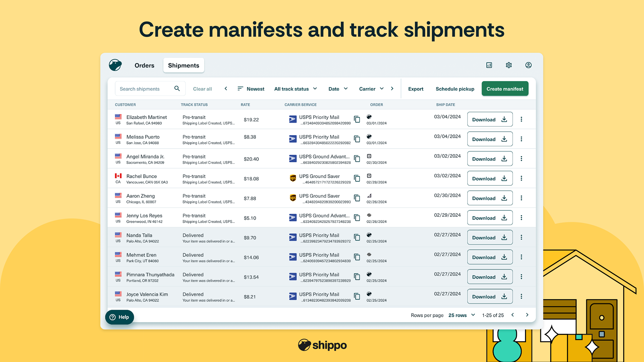
Task: Copy tracking number for Rachel Bunce's shipment
Action: pos(357,178)
